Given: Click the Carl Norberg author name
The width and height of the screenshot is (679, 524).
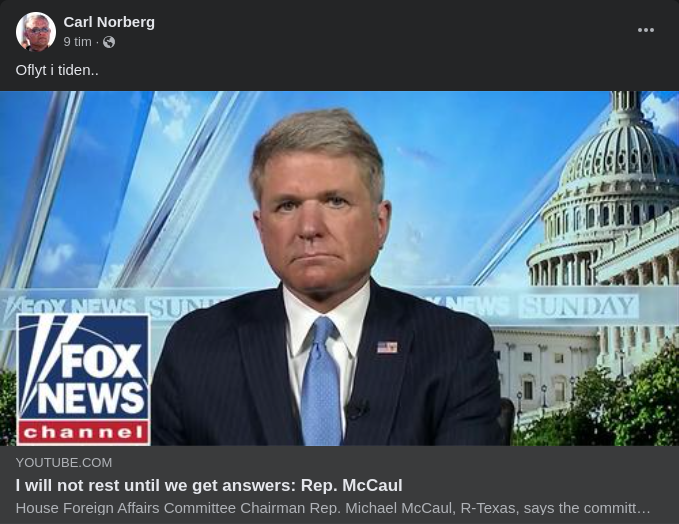Looking at the screenshot, I should [109, 22].
